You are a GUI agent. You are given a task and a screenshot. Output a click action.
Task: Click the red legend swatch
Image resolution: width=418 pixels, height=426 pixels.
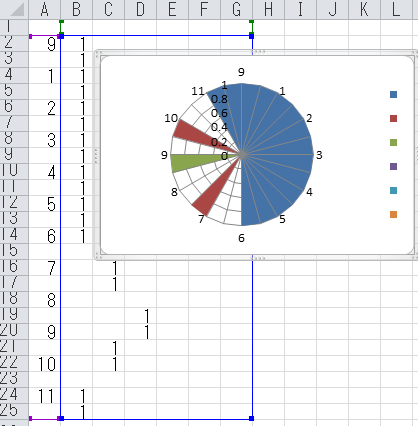[393, 119]
